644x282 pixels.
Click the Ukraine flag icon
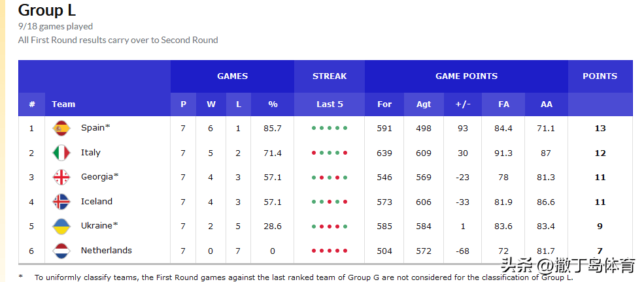point(61,227)
